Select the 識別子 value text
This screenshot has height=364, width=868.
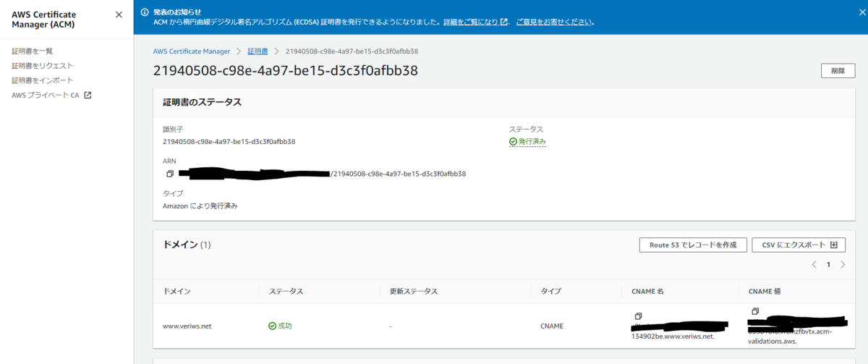[229, 142]
